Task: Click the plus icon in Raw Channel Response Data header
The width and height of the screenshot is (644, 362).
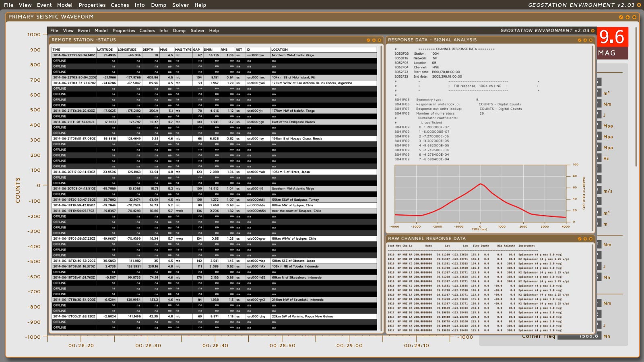Action: [x=585, y=239]
